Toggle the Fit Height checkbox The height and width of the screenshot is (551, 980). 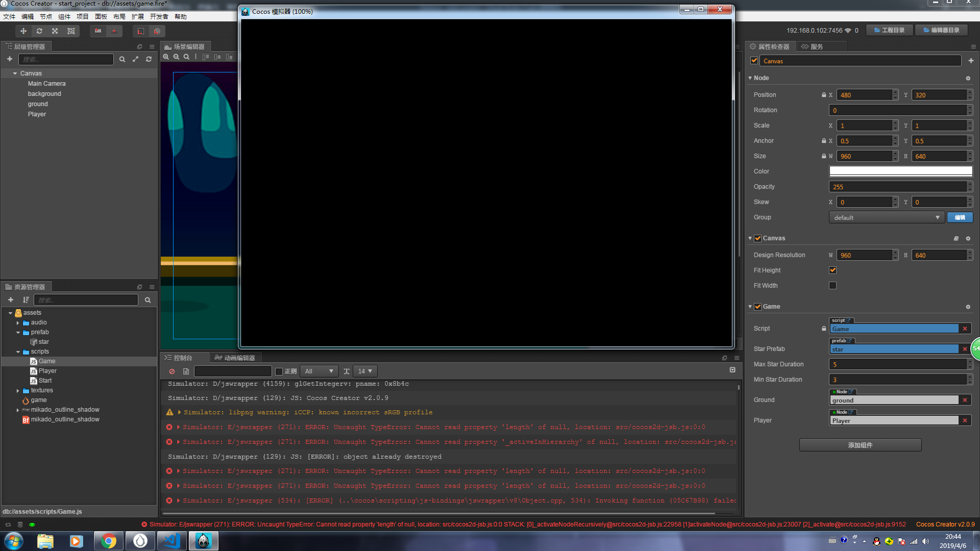(x=832, y=270)
